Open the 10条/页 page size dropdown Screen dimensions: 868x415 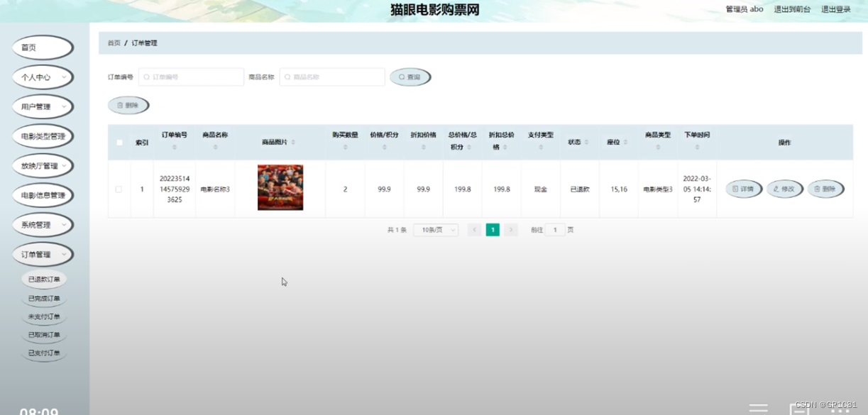tap(436, 230)
